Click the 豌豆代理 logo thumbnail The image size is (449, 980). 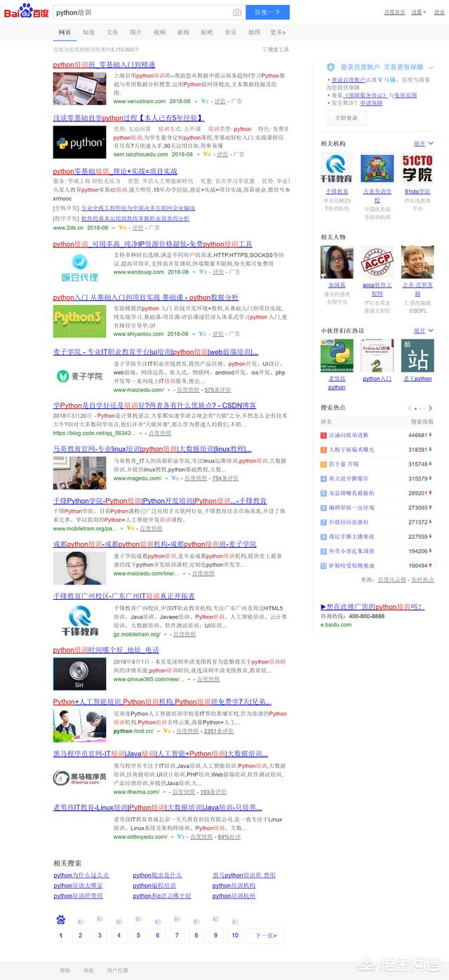79,268
